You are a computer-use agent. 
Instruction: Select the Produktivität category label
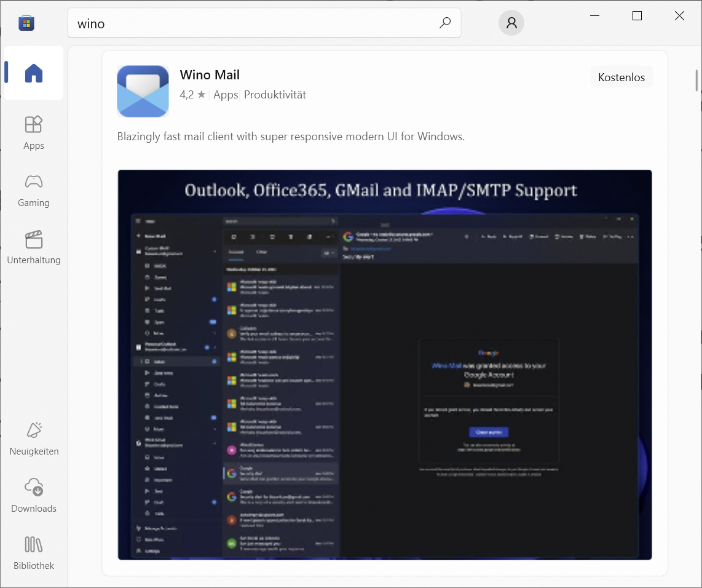[275, 95]
